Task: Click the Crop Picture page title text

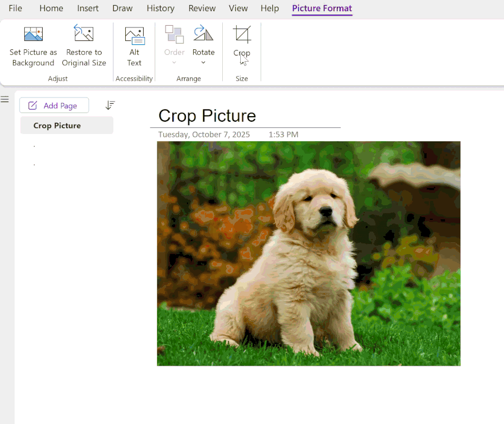Action: pyautogui.click(x=207, y=116)
